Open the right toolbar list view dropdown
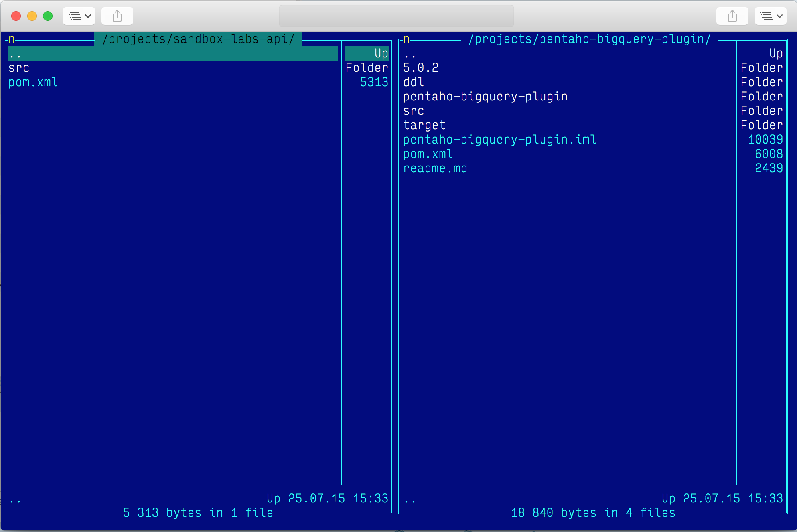This screenshot has width=797, height=532. [770, 16]
